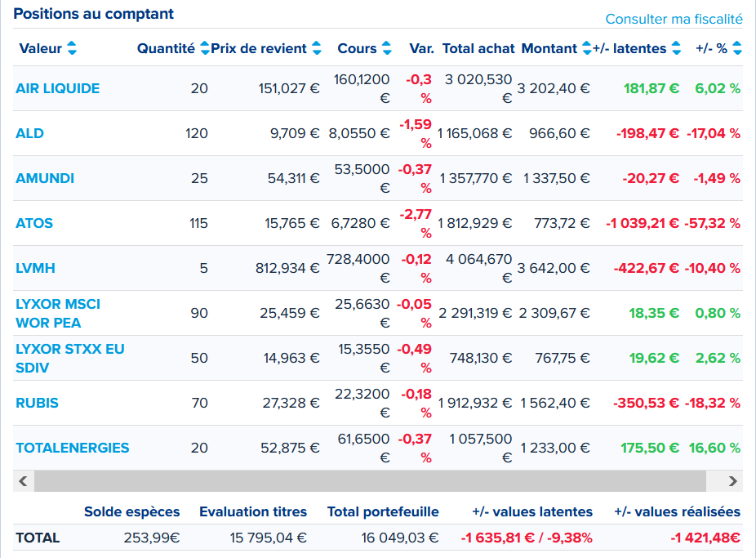Viewport: 756px width, 558px height.
Task: Click ATOS cours 6,7280 €
Action: pyautogui.click(x=361, y=223)
